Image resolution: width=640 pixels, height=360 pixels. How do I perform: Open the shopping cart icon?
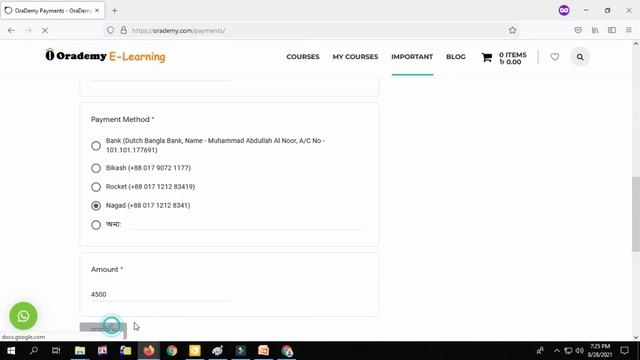click(x=487, y=58)
